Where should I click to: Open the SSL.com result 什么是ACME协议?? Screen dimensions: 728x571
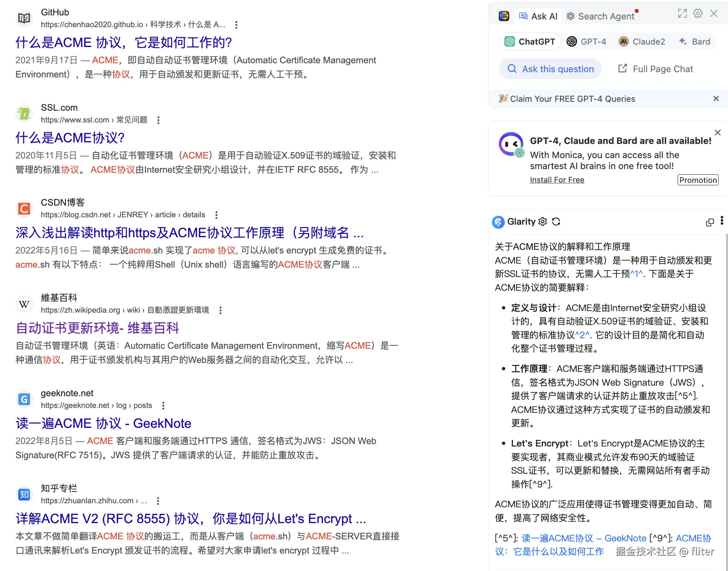pyautogui.click(x=70, y=138)
